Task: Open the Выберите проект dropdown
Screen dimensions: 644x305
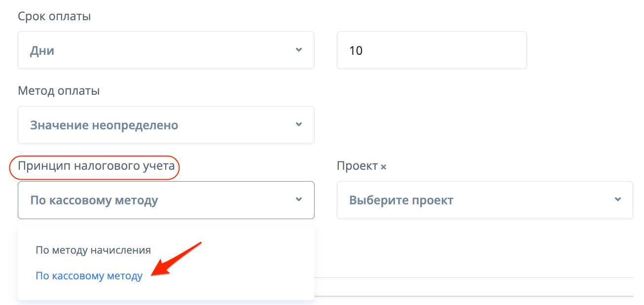Action: click(484, 200)
